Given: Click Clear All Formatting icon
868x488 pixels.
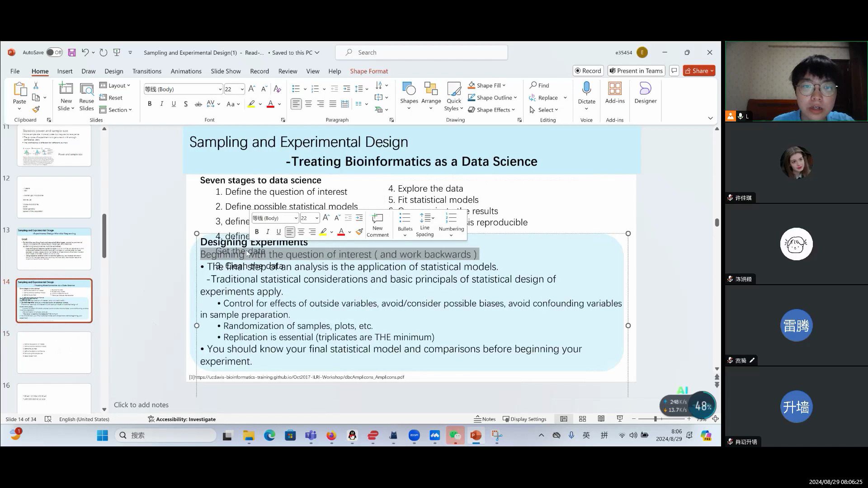Looking at the screenshot, I should [x=277, y=89].
